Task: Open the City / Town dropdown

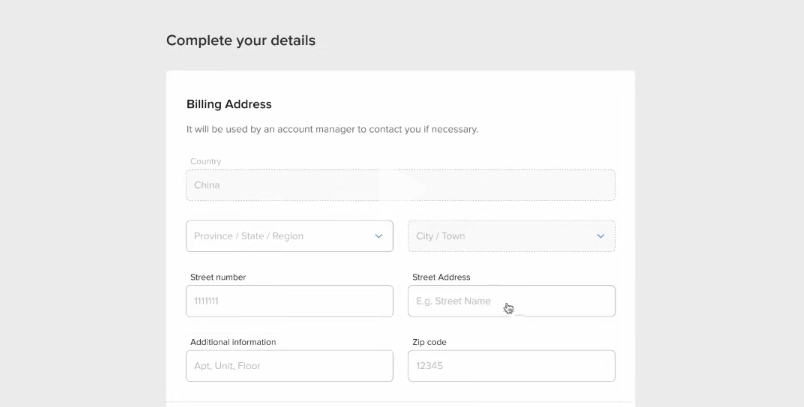Action: tap(512, 236)
